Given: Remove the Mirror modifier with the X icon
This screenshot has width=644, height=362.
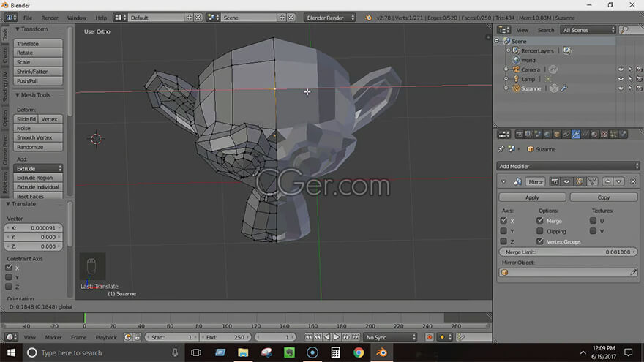Looking at the screenshot, I should 633,181.
